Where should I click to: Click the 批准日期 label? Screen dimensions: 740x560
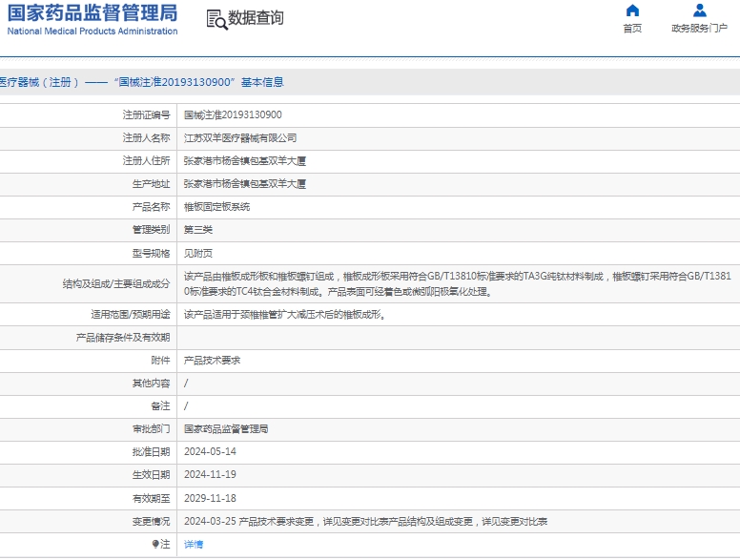point(151,451)
